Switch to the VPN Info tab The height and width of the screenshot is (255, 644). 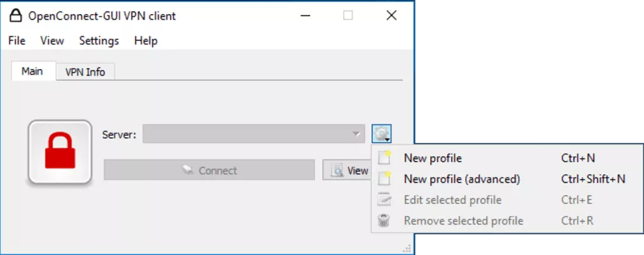pos(85,72)
